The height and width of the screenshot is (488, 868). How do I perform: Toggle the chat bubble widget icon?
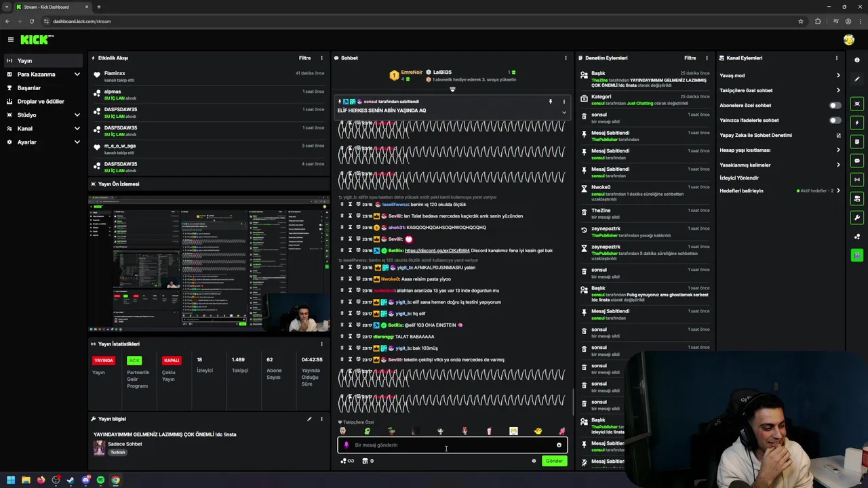click(857, 161)
